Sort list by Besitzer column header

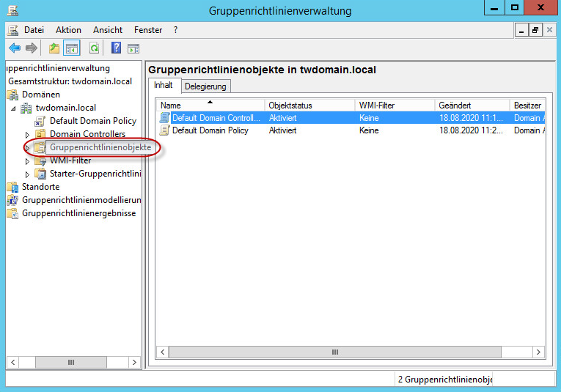[x=527, y=106]
